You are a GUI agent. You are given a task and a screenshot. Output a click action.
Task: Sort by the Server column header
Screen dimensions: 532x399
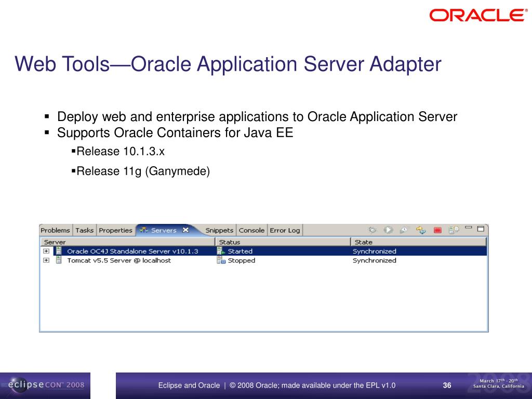pyautogui.click(x=128, y=242)
